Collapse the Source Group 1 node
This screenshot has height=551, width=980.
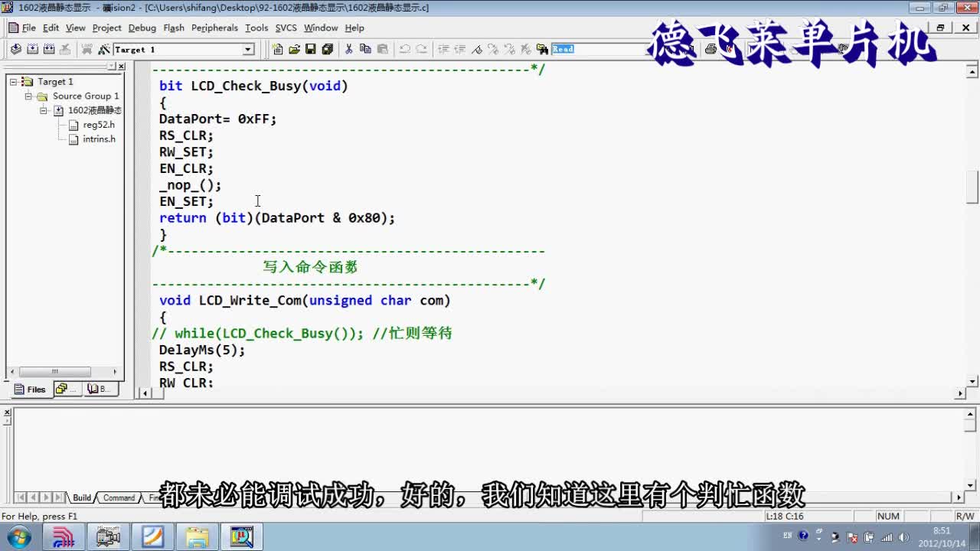[x=28, y=96]
